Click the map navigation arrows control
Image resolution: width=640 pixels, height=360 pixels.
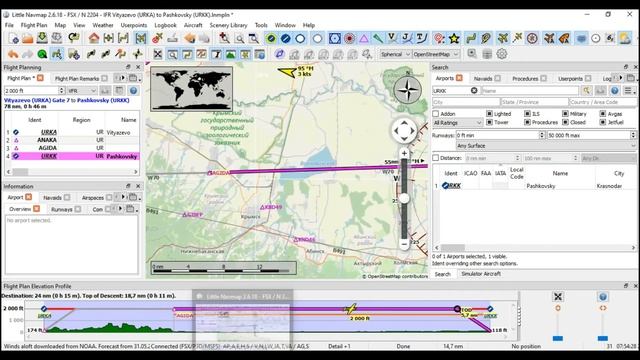(404, 131)
